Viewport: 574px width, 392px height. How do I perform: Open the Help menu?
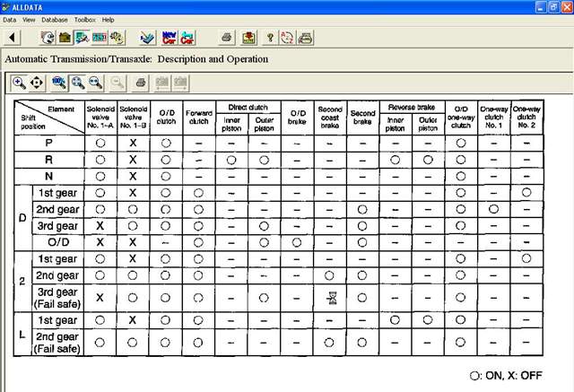(109, 19)
